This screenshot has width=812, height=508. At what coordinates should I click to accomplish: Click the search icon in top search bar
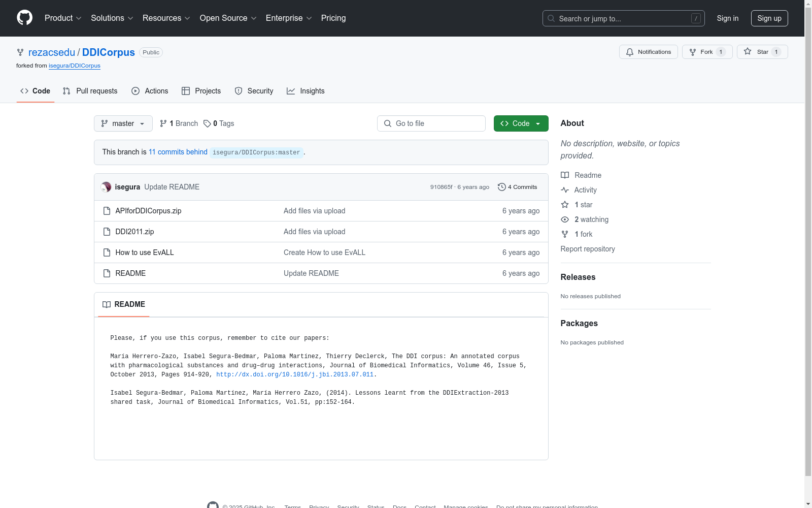pos(551,18)
